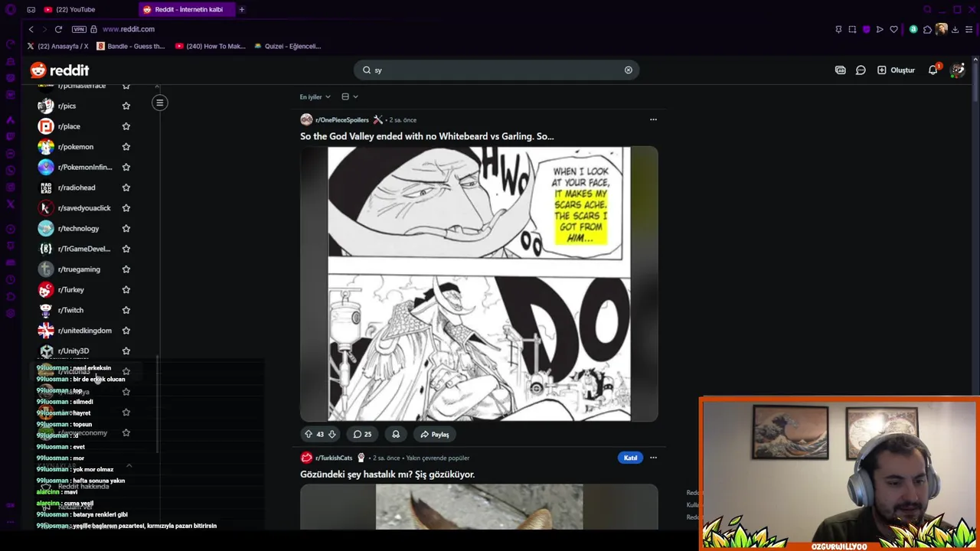
Task: Open the r/OnePieceSpoilers community avatar
Action: tap(306, 119)
